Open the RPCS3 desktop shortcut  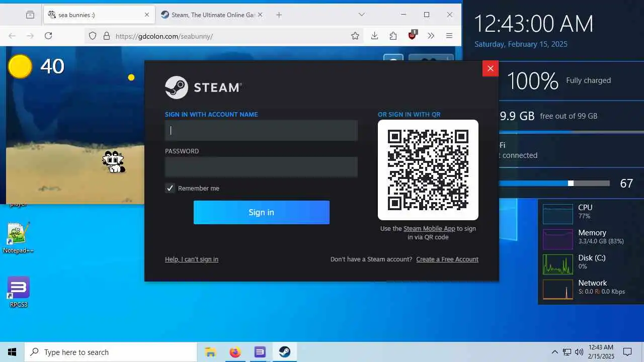coord(19,292)
